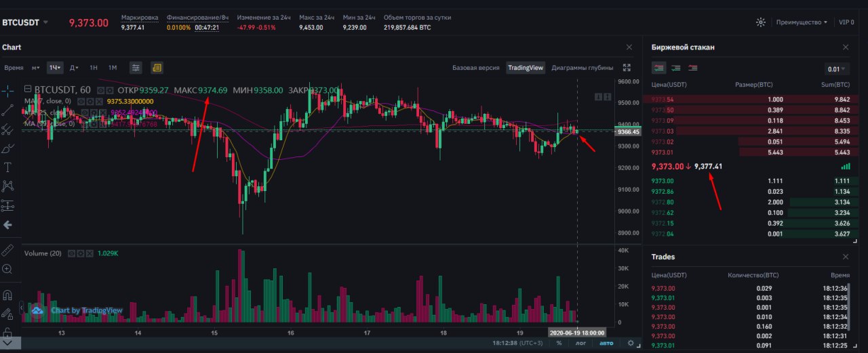Open chart settings gear in bottom bar
This screenshot has height=353, width=868.
click(631, 344)
